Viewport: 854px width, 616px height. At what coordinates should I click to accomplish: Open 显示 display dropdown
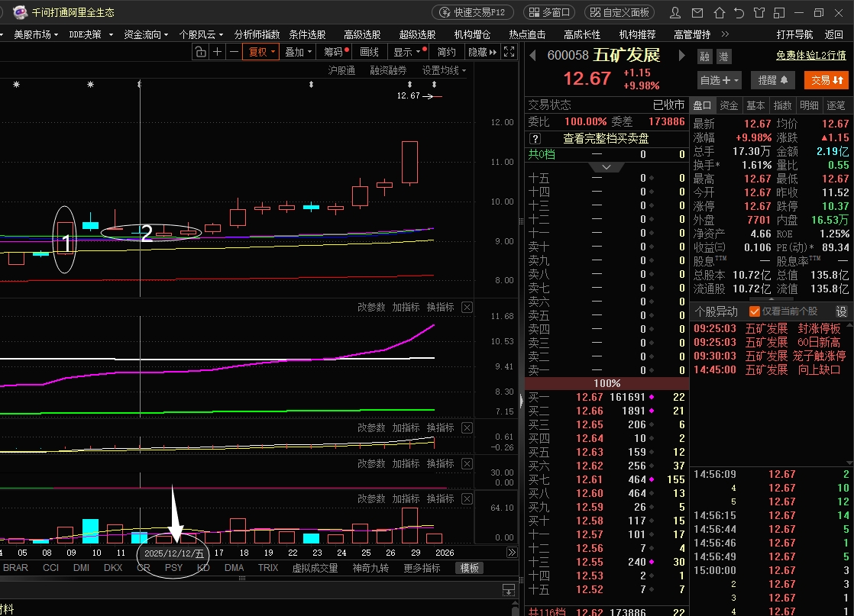click(x=409, y=52)
